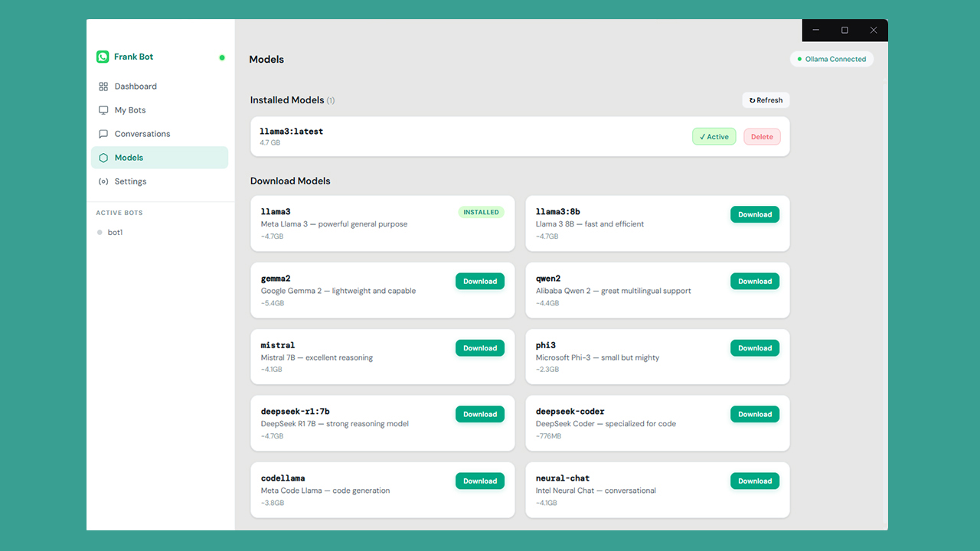The height and width of the screenshot is (551, 980).
Task: Click the INSTALLED badge on llama3 card
Action: [481, 212]
